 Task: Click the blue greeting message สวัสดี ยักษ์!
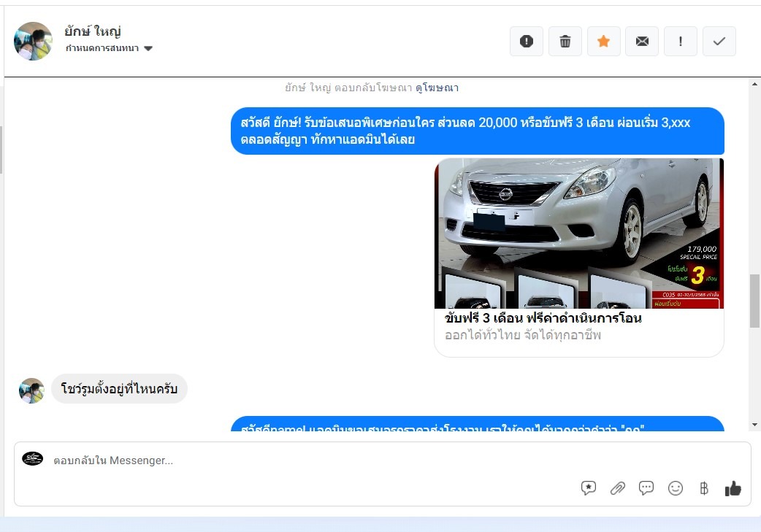click(x=478, y=131)
